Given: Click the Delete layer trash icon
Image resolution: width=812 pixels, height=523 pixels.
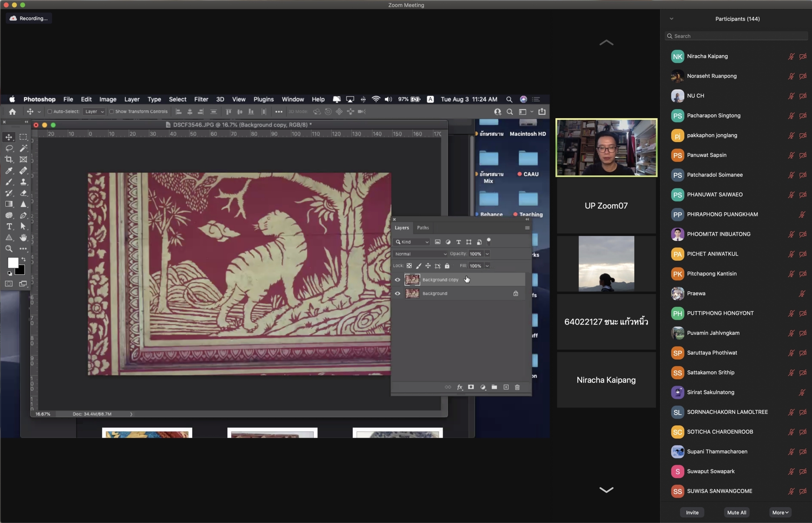Looking at the screenshot, I should (x=517, y=387).
